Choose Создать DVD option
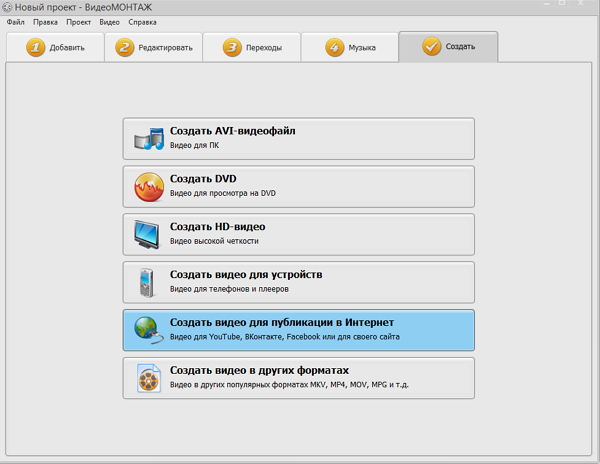 pos(298,187)
